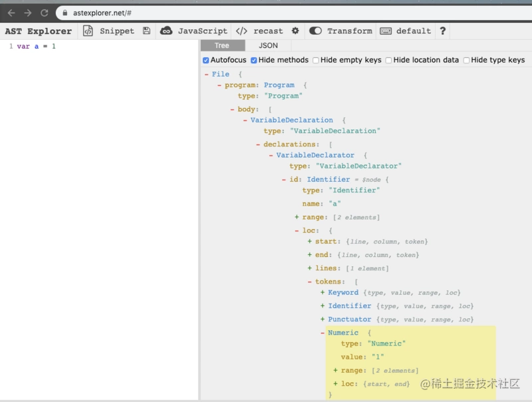Toggle the Transform switch
Screen dimensions: 532x402
(x=315, y=31)
